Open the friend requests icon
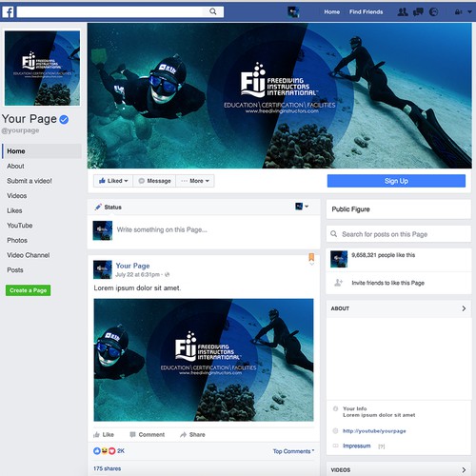This screenshot has height=476, width=476. (x=403, y=12)
